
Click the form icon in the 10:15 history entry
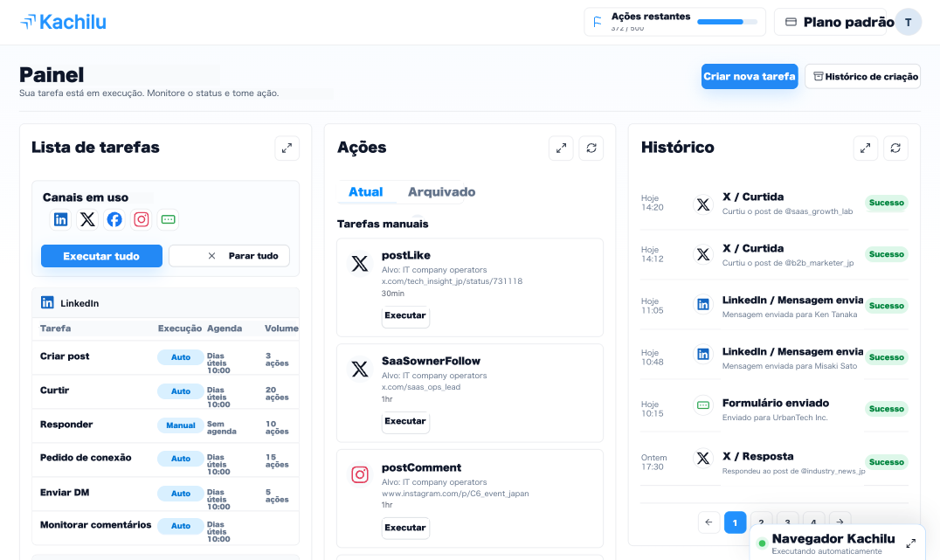tap(703, 405)
